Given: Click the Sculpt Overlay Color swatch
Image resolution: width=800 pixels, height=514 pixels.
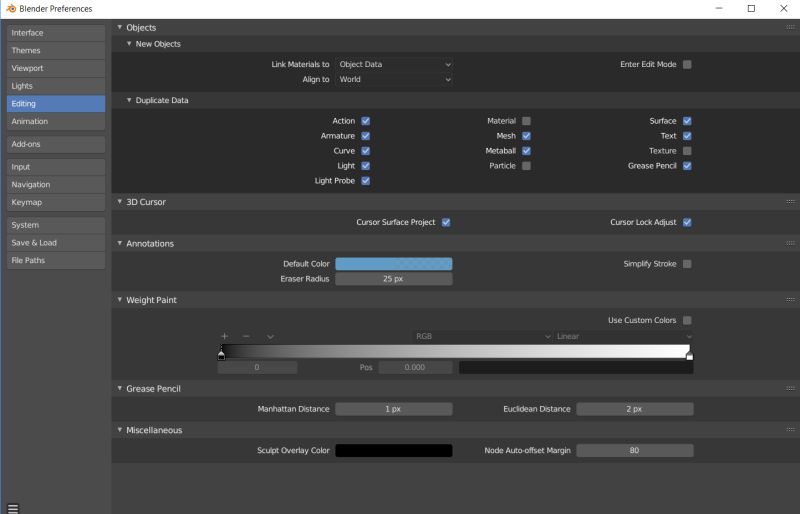Looking at the screenshot, I should [394, 451].
